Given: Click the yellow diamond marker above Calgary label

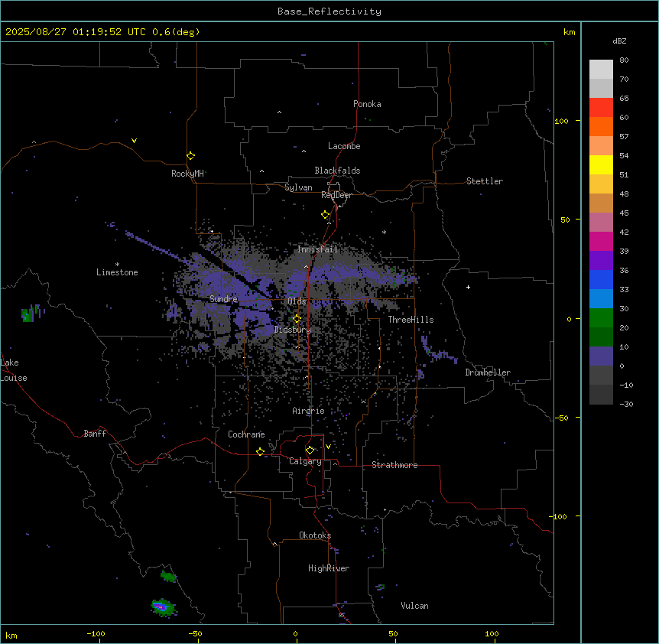Looking at the screenshot, I should (x=310, y=450).
